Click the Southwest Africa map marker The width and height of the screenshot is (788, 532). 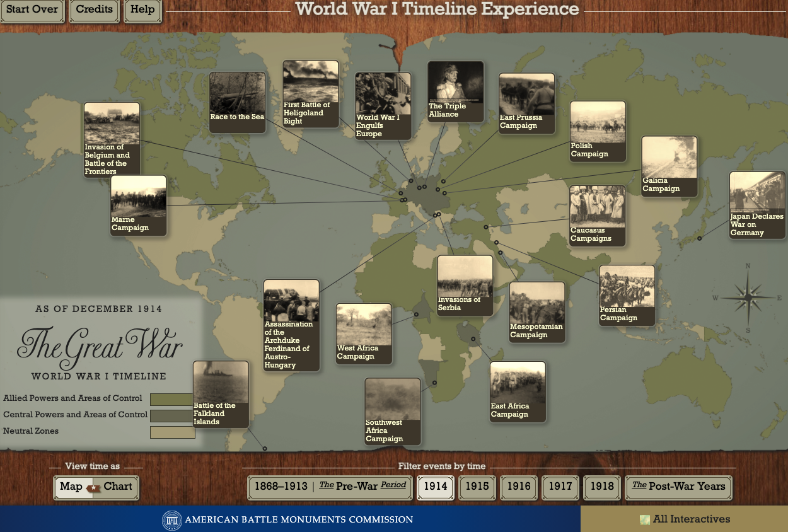pyautogui.click(x=435, y=383)
